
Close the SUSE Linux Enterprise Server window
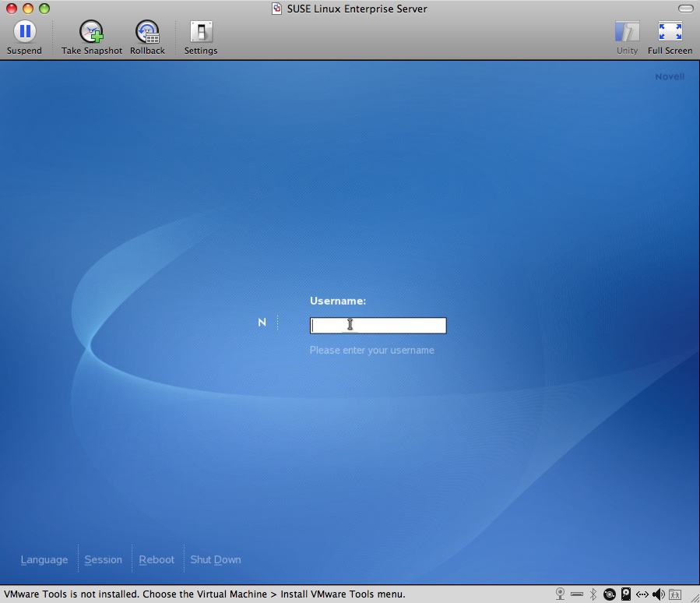pos(12,9)
